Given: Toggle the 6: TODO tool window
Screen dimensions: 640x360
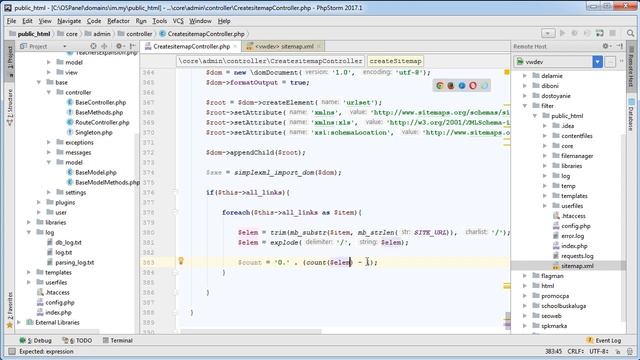Looking at the screenshot, I should 78,340.
